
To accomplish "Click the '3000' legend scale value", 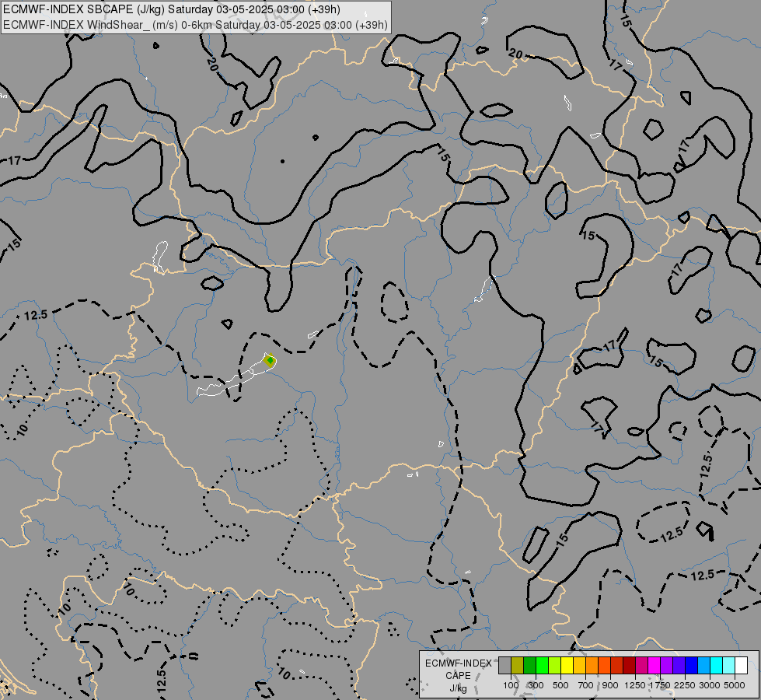I will click(x=710, y=685).
